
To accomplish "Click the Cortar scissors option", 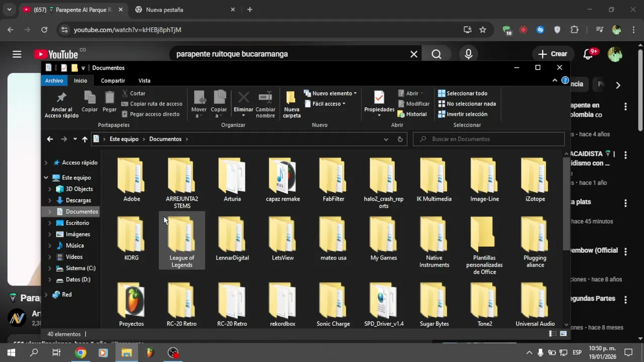I will coord(134,93).
